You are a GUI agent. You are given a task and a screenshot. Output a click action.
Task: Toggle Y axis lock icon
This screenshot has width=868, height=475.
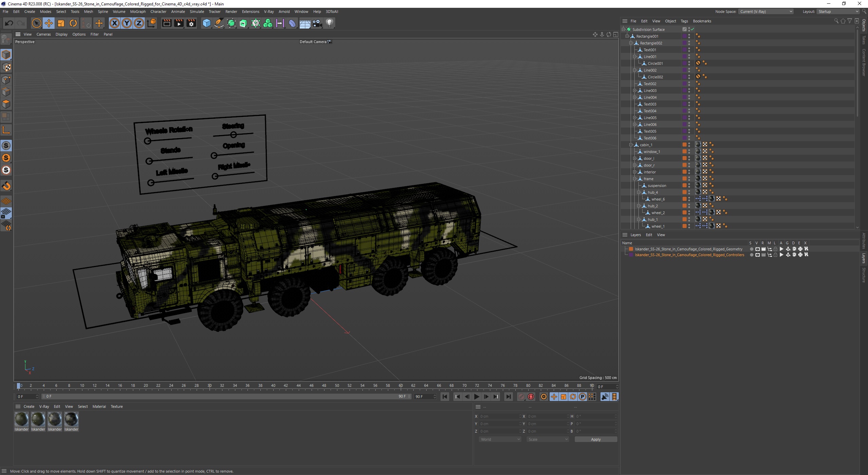click(x=127, y=23)
